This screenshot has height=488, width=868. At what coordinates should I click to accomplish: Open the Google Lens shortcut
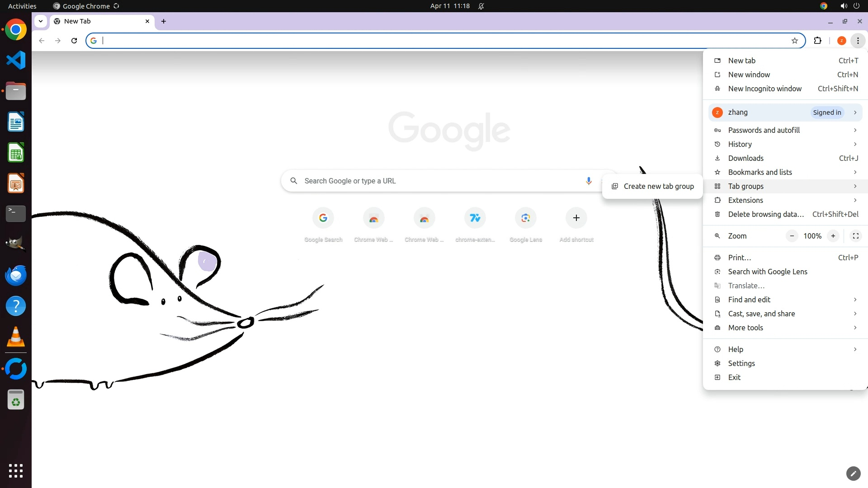click(x=525, y=218)
